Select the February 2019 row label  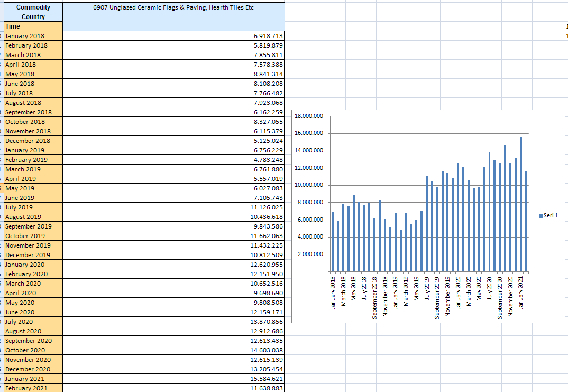click(33, 160)
